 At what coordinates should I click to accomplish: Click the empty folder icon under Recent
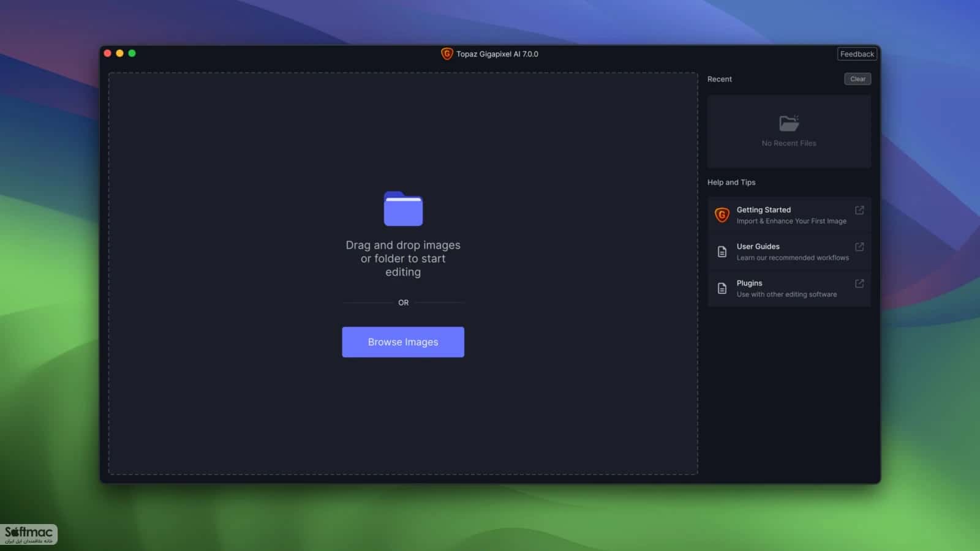pos(789,123)
